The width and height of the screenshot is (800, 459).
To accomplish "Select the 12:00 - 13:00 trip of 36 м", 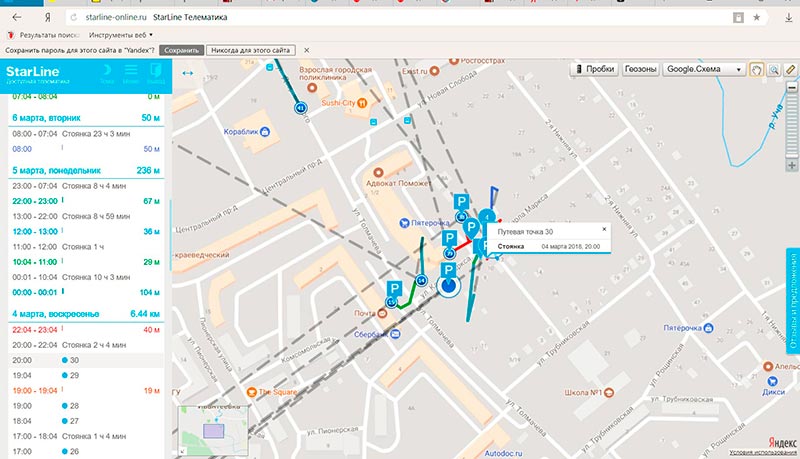I will coord(86,232).
